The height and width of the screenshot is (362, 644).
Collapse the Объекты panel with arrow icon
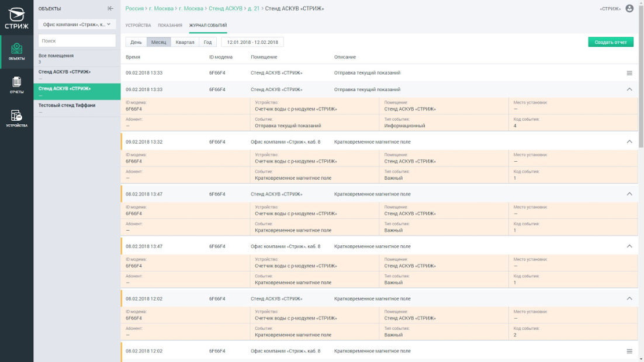coord(110,8)
